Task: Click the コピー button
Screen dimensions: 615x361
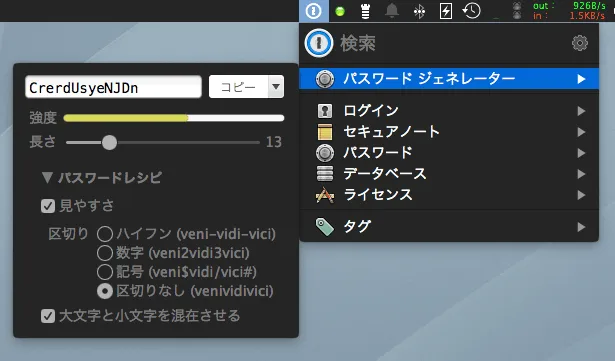Action: point(239,87)
